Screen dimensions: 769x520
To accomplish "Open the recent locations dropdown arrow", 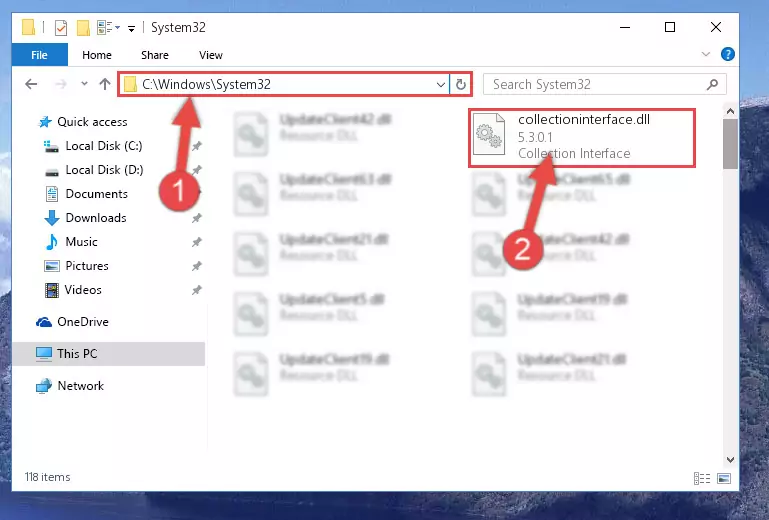I will coord(84,84).
